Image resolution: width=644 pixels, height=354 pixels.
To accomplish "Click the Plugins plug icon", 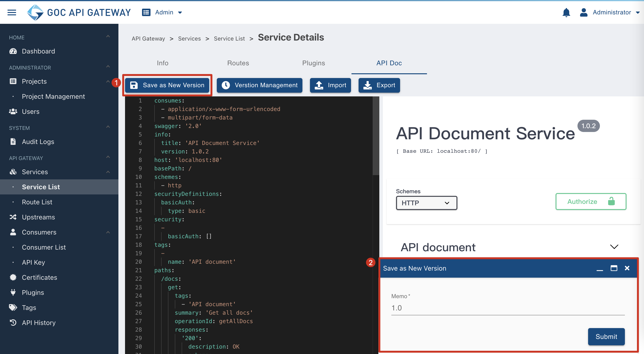I will (13, 292).
